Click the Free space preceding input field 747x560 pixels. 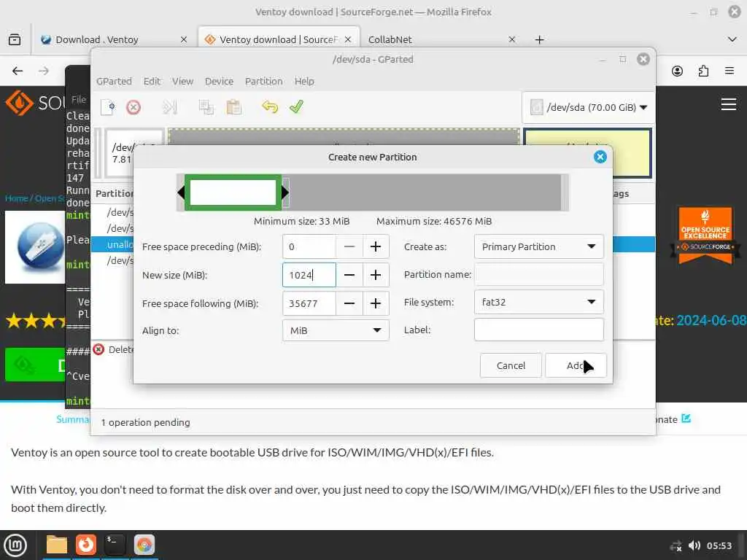tap(309, 246)
